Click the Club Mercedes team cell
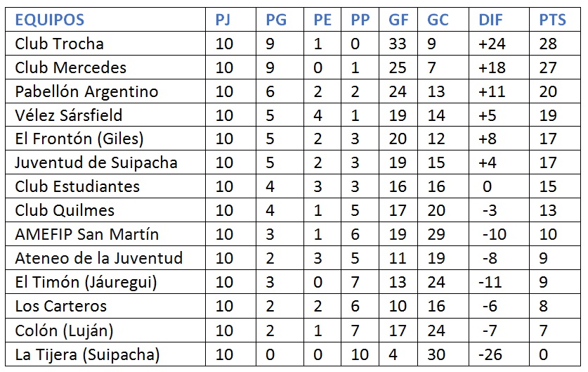This screenshot has width=588, height=372. 70,68
